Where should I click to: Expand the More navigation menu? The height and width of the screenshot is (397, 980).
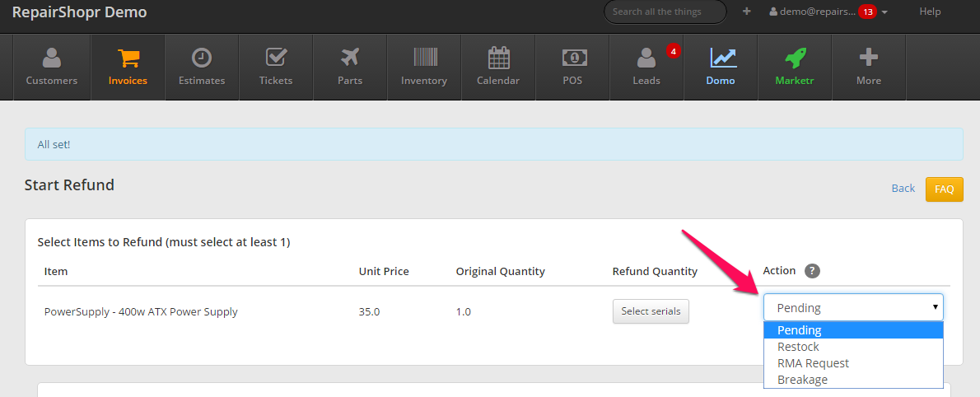[x=868, y=67]
